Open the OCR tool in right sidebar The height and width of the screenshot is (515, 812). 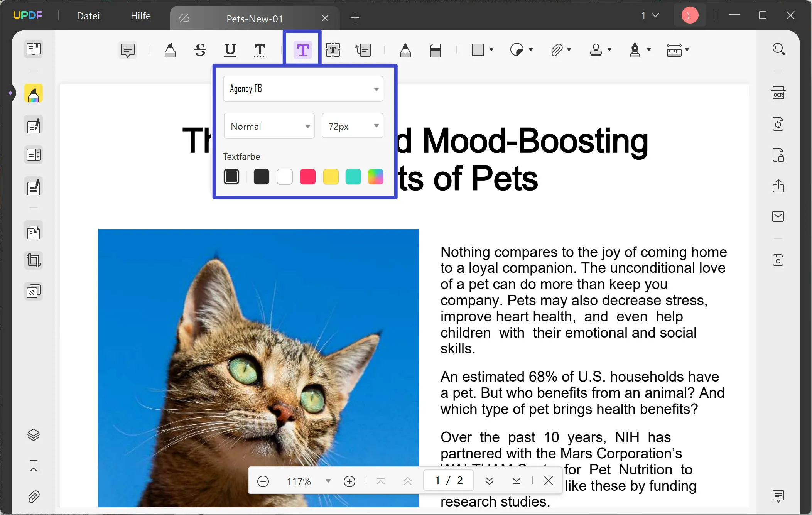(778, 93)
